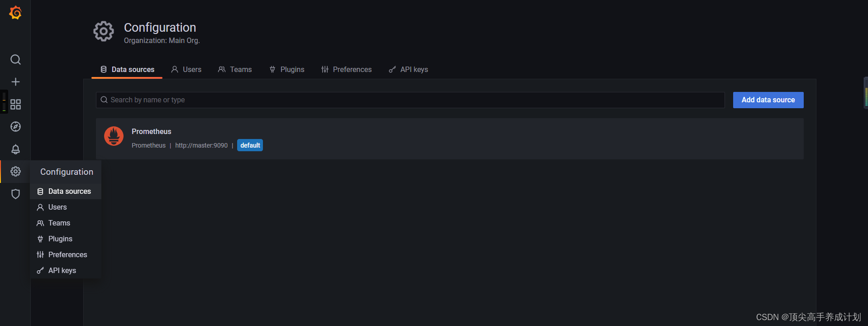Switch to the Users tab
This screenshot has width=868, height=326.
186,69
